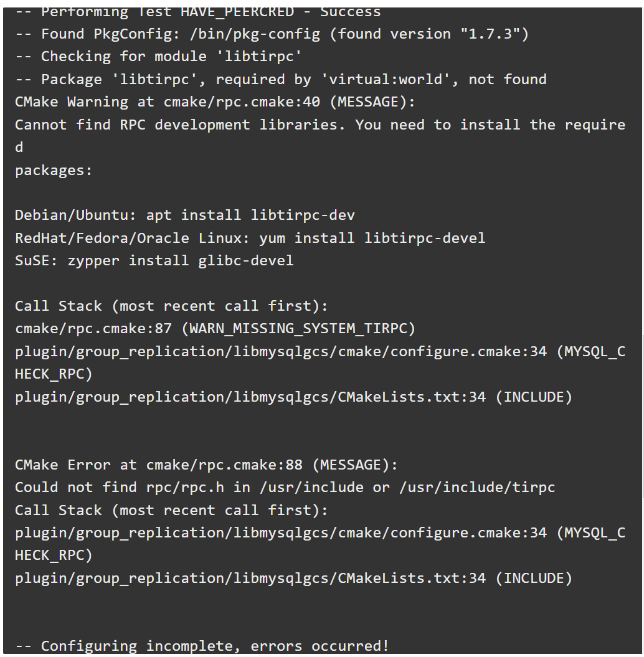Click the 'Found PkgConfig' output line

[272, 34]
